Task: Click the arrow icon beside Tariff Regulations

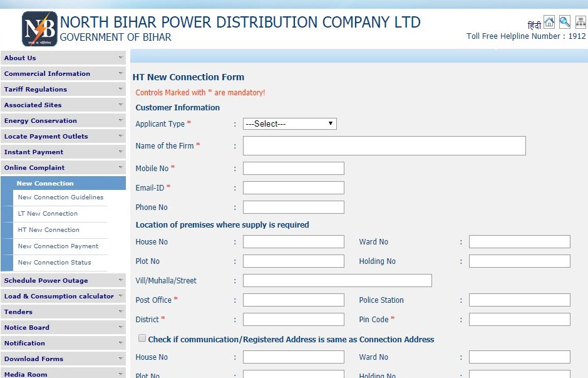Action: coord(120,89)
